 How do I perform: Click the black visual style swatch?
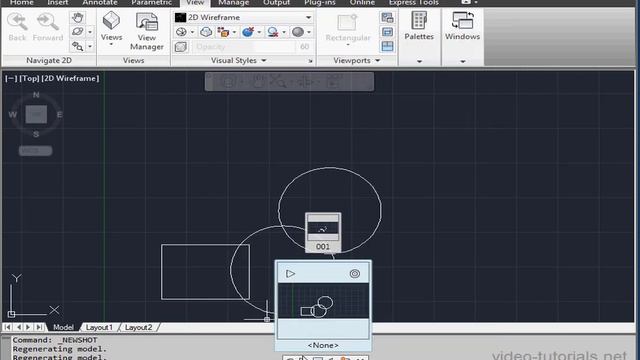pyautogui.click(x=180, y=18)
